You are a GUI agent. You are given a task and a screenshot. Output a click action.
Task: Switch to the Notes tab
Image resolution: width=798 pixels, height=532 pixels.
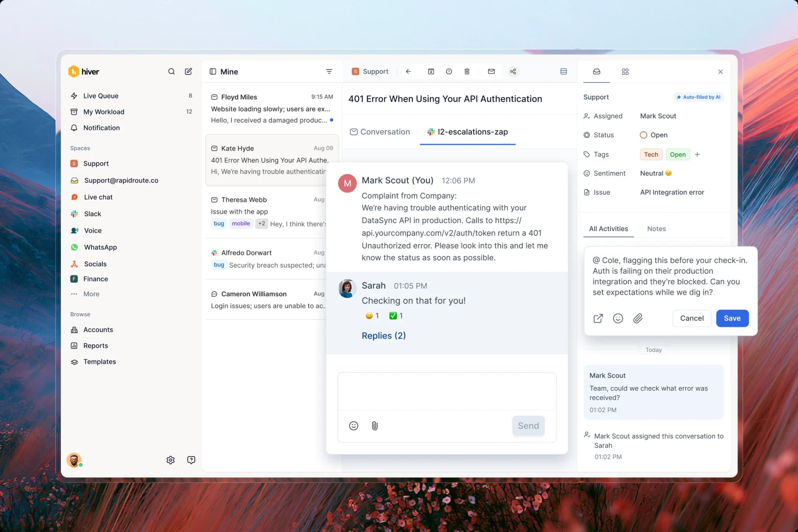tap(657, 229)
